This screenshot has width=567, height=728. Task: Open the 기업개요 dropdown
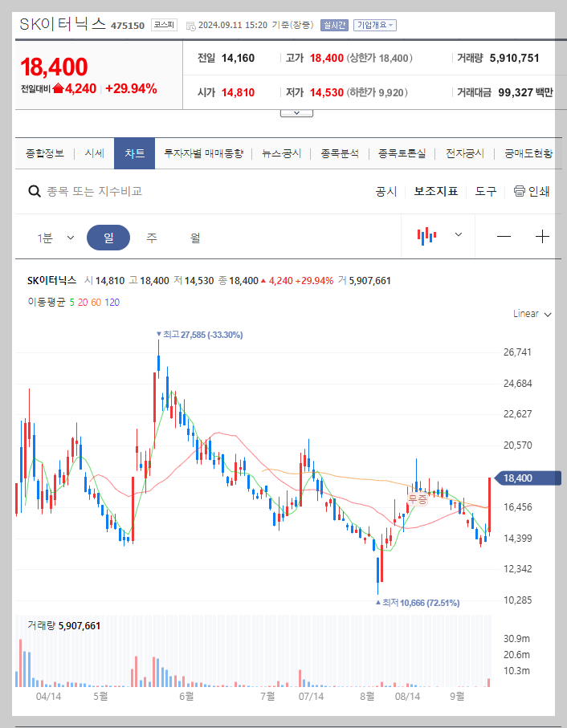coord(375,25)
